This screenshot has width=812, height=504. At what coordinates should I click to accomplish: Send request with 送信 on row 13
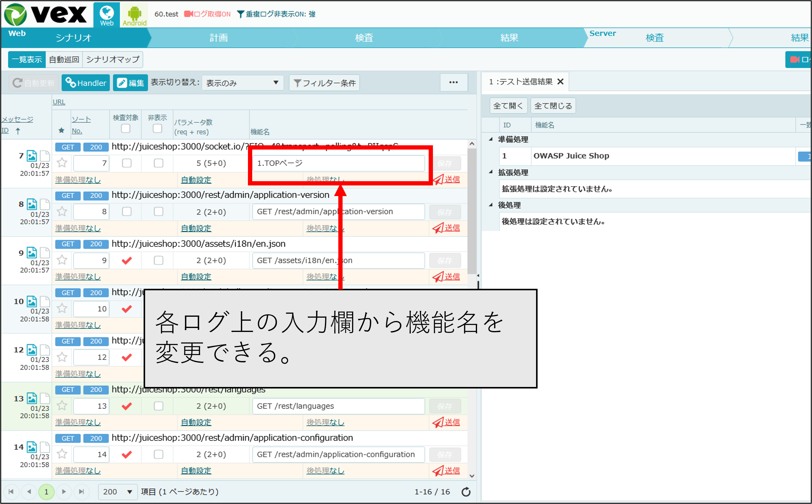coord(446,422)
